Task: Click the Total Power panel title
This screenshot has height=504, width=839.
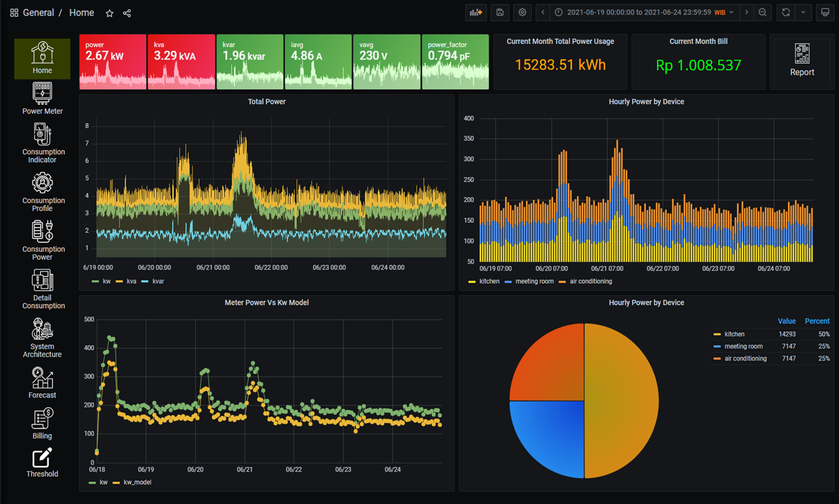Action: (x=267, y=101)
